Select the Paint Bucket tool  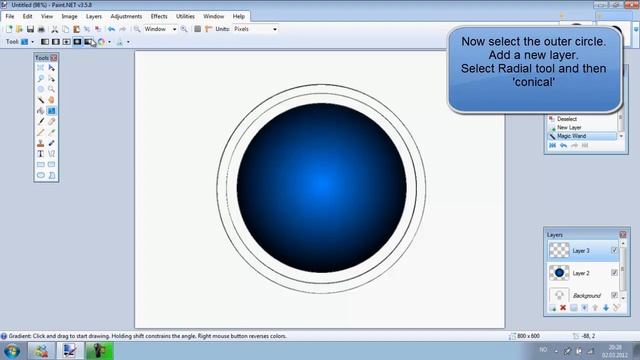(40, 111)
